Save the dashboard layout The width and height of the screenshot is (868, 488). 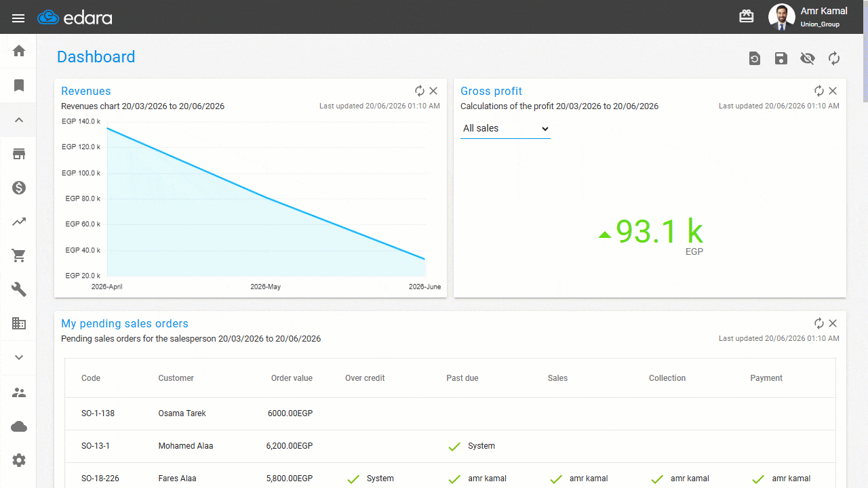(781, 58)
